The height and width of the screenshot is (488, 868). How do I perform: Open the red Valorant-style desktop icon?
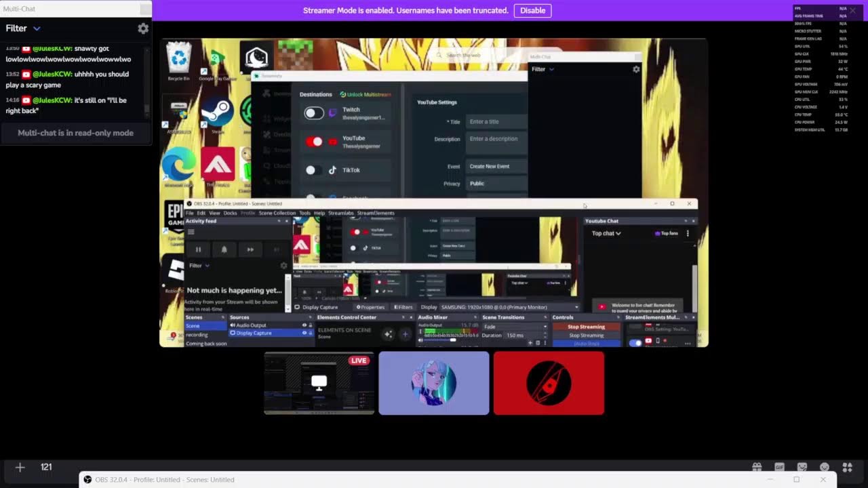[218, 165]
